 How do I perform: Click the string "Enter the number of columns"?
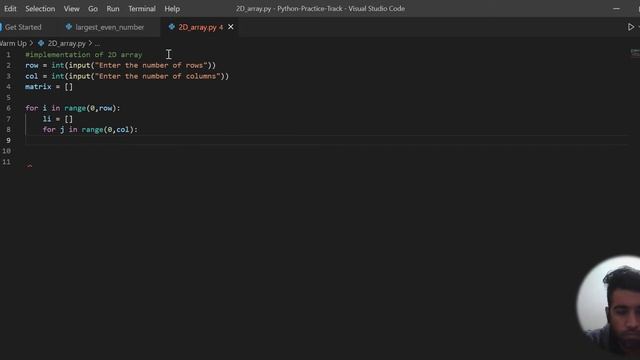[x=158, y=76]
